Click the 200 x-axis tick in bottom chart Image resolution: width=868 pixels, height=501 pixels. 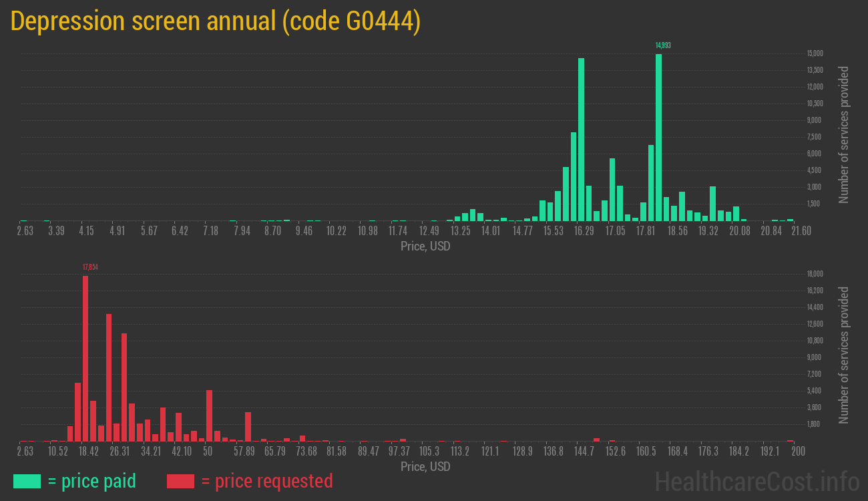(x=797, y=452)
